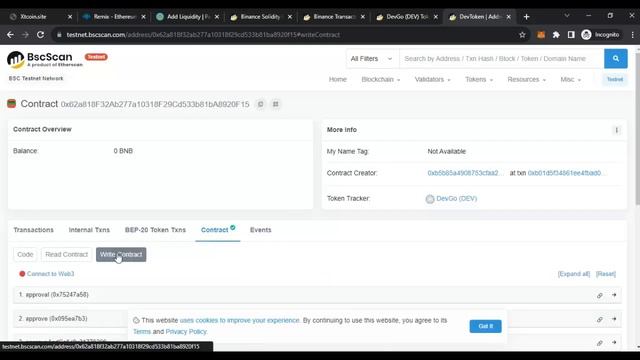640x360 pixels.
Task: Click the browser address bar URL
Action: [x=203, y=35]
